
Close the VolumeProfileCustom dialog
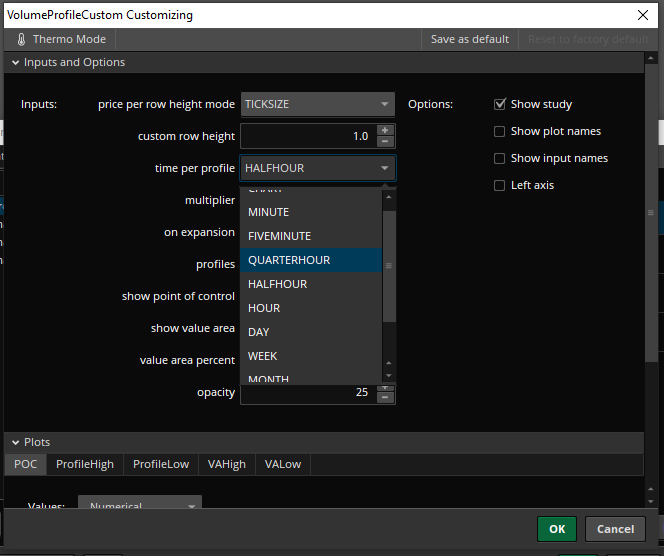pyautogui.click(x=643, y=15)
